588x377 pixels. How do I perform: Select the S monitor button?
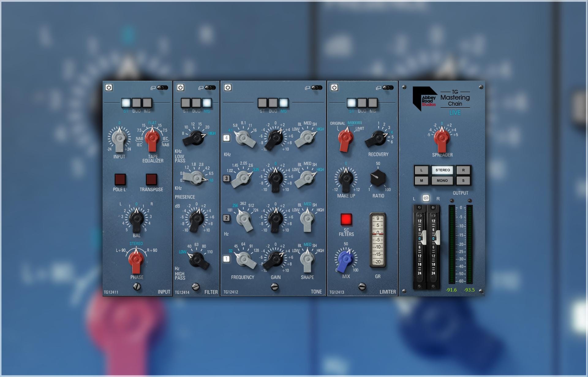click(x=463, y=181)
